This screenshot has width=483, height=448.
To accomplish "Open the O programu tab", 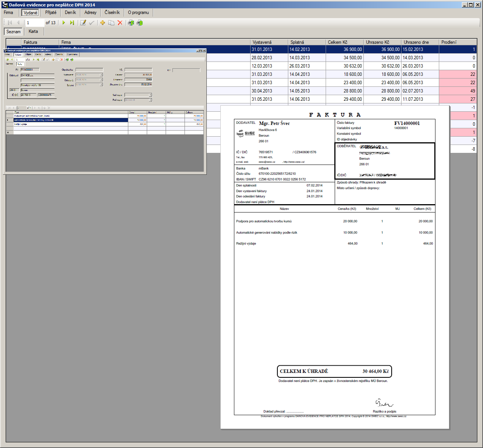I will pyautogui.click(x=138, y=12).
